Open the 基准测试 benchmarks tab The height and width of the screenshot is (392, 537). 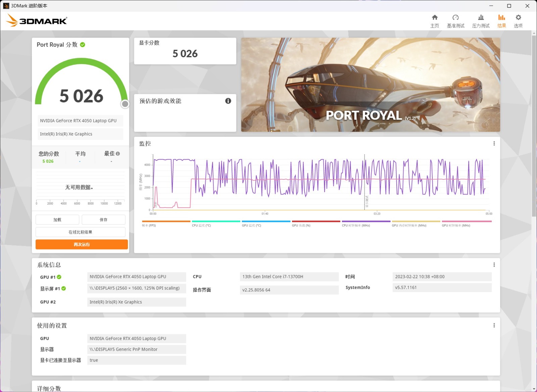(455, 21)
